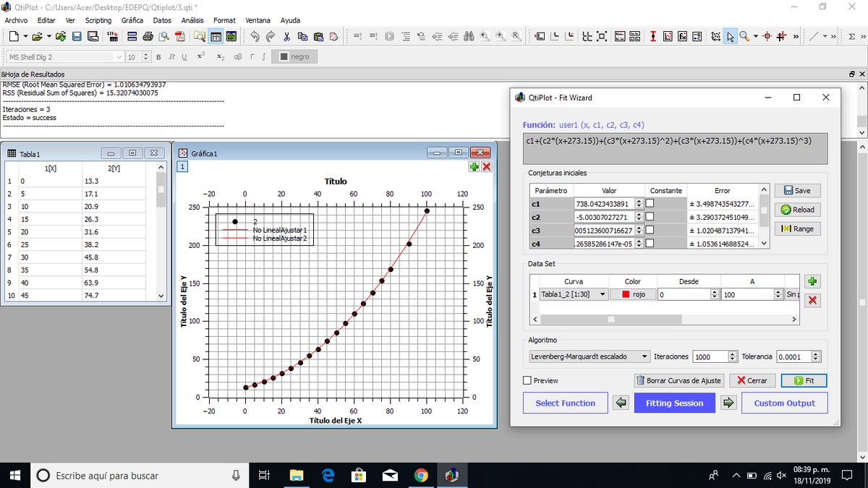Click the print preview icon

(164, 36)
